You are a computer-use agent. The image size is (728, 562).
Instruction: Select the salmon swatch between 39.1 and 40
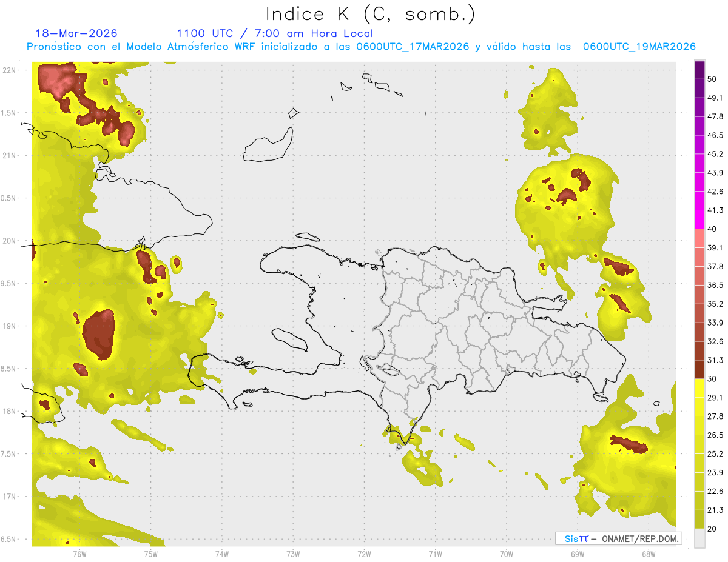[700, 238]
